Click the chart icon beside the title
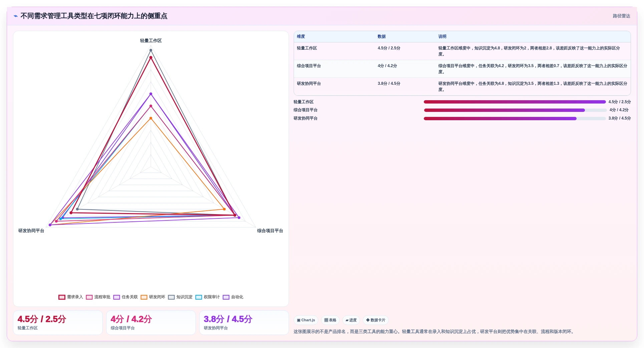The width and height of the screenshot is (644, 348). tap(16, 16)
